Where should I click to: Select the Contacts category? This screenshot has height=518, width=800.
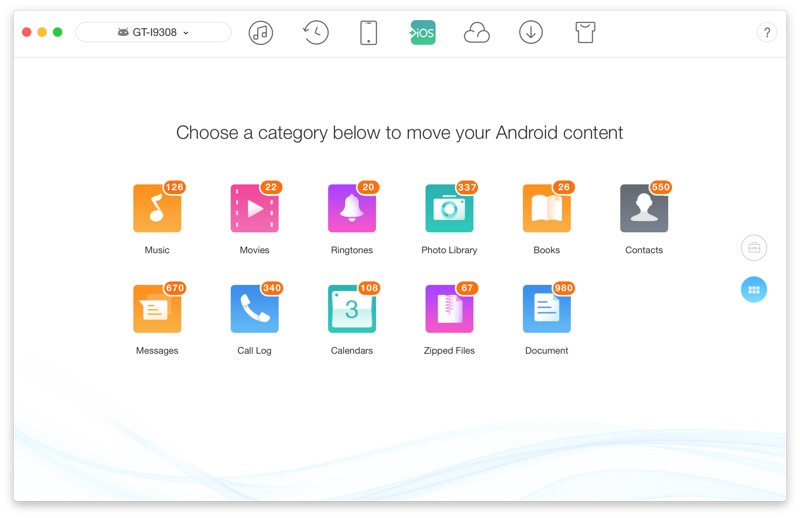[x=644, y=208]
